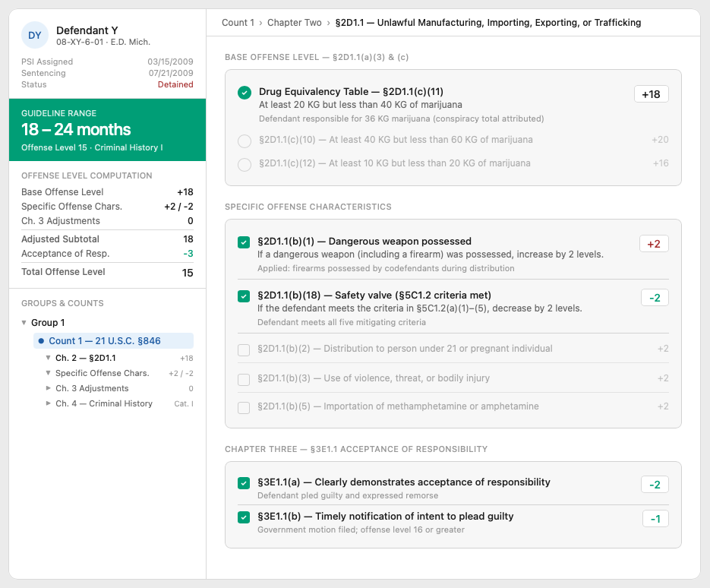710x588 pixels.
Task: Click the +16 value for §2D1.1(c)(12)
Action: click(x=660, y=163)
